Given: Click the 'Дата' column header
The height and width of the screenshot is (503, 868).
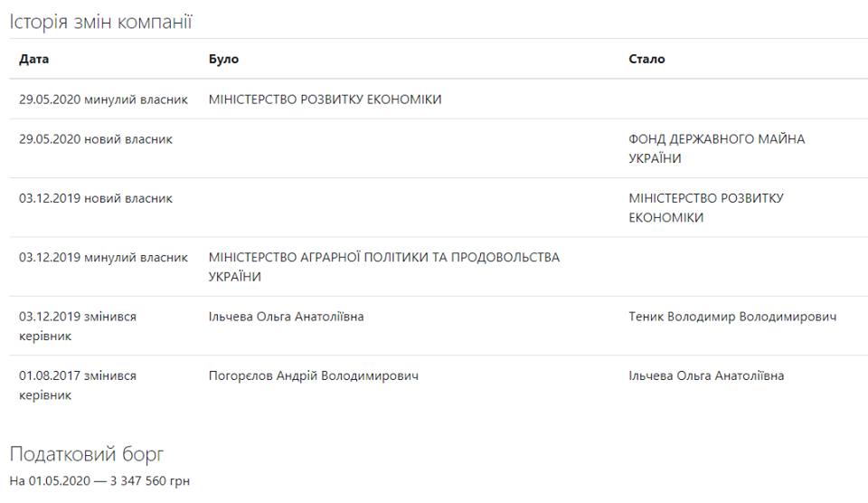Looking at the screenshot, I should point(34,59).
